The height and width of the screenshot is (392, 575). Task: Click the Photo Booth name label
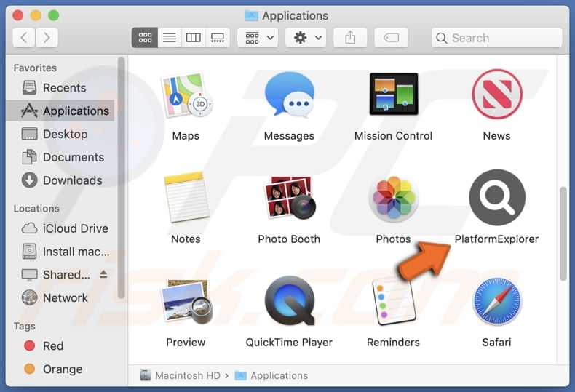tap(289, 239)
